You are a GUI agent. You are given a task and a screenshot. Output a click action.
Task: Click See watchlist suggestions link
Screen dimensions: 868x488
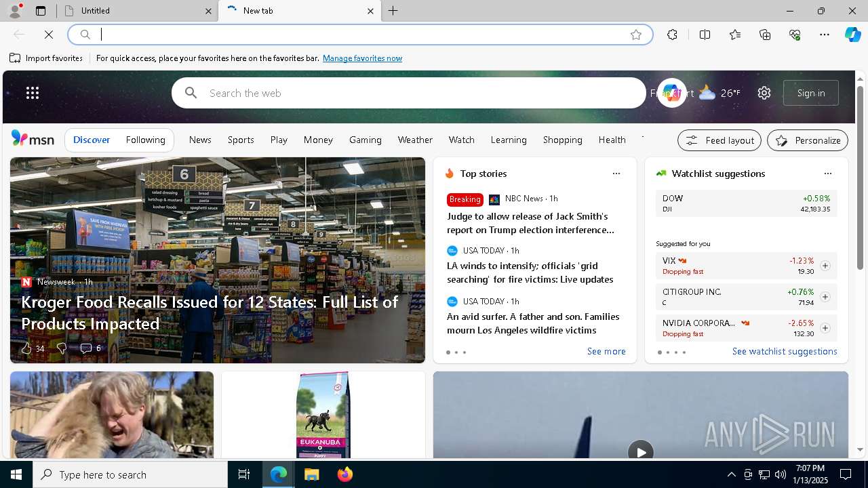pyautogui.click(x=785, y=351)
